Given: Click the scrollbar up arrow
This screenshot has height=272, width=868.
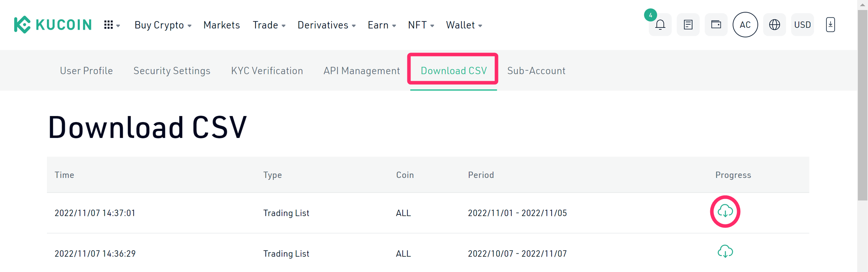Looking at the screenshot, I should pyautogui.click(x=862, y=5).
